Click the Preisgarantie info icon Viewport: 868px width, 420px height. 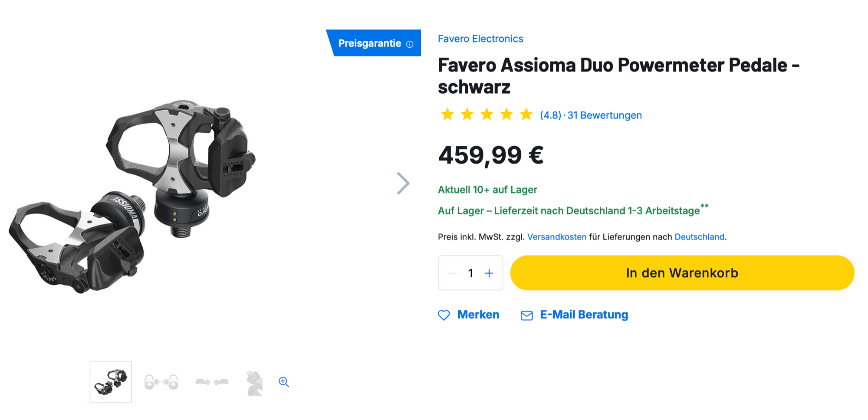point(410,44)
